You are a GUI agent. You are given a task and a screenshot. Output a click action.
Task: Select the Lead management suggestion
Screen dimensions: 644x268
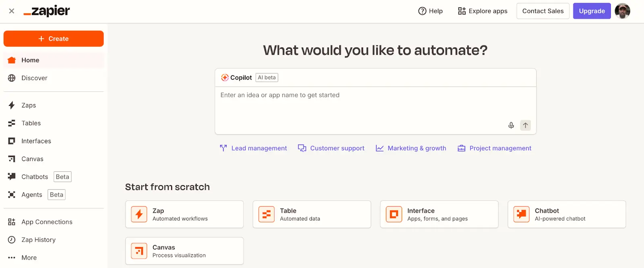[x=254, y=148]
